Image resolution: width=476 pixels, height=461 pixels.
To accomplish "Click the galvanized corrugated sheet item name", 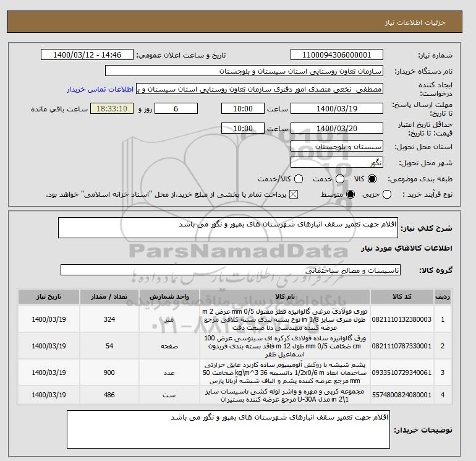I will pos(285,346).
